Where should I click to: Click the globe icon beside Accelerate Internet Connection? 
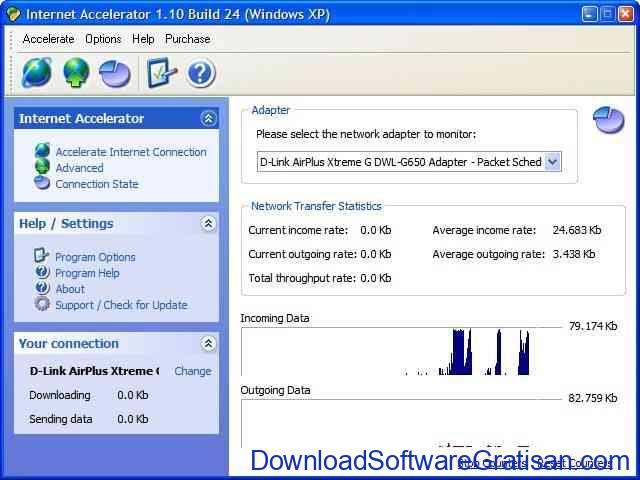click(42, 150)
